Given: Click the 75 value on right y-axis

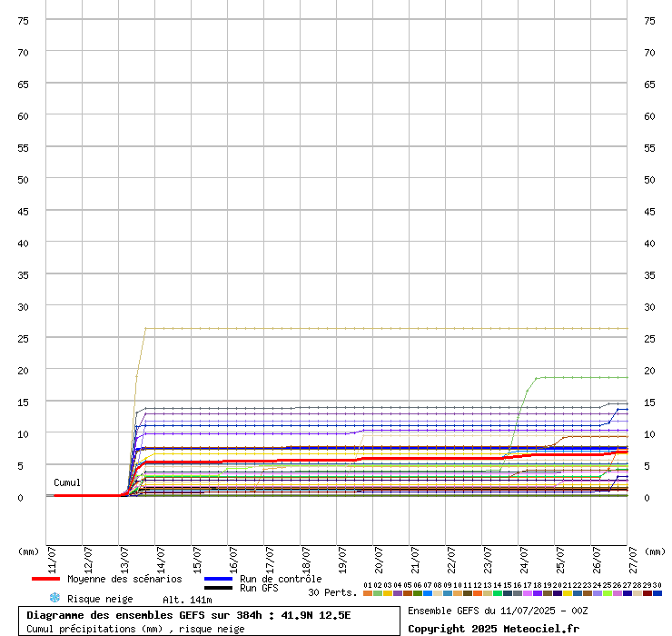Looking at the screenshot, I should point(649,21).
